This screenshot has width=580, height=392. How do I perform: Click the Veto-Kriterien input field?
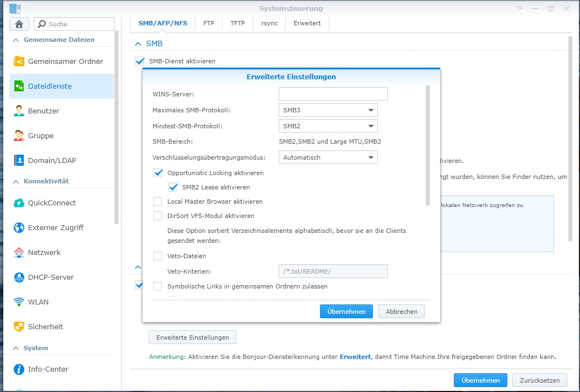pos(333,271)
